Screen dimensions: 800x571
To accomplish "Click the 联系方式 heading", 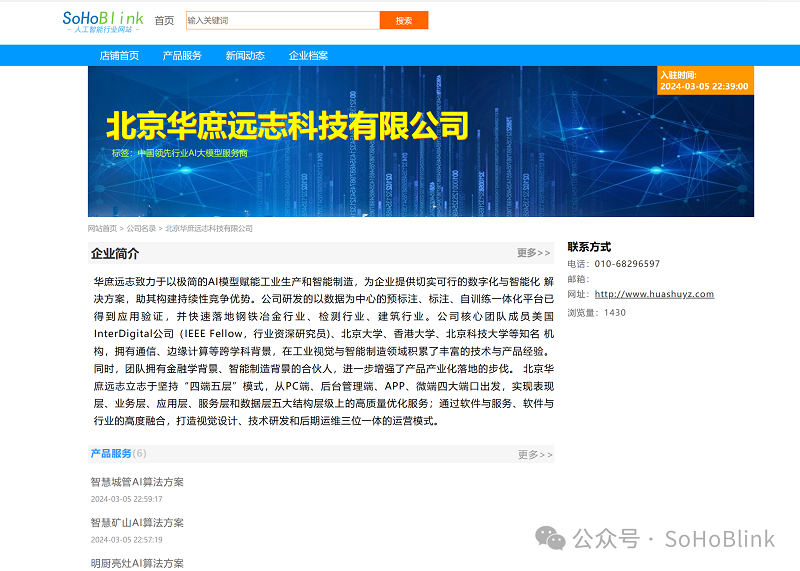I will [589, 247].
